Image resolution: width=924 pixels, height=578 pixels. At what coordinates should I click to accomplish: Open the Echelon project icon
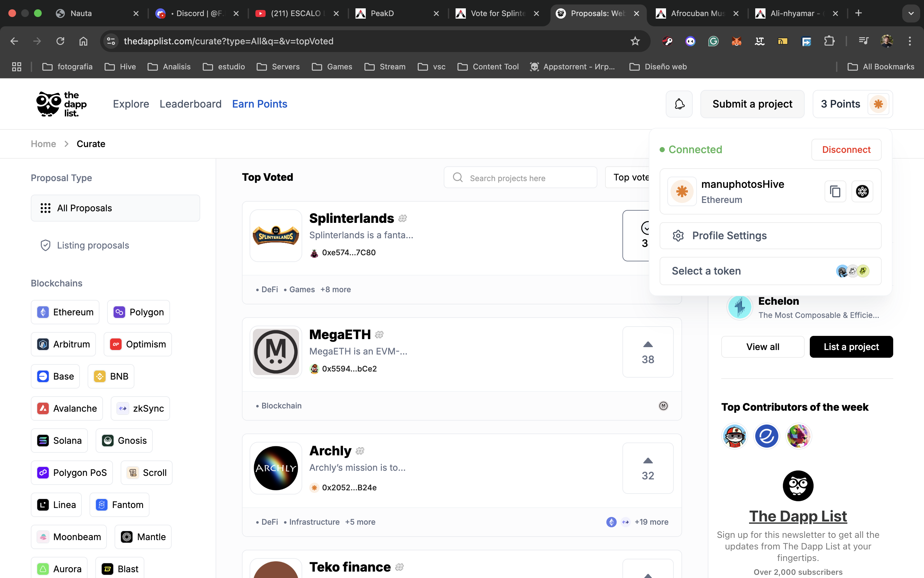740,307
